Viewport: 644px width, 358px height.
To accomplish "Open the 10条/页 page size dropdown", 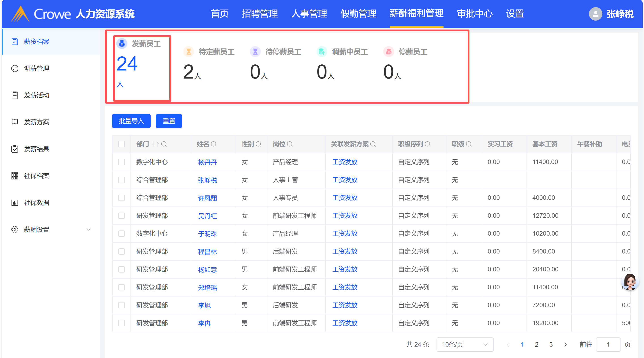I will [x=465, y=345].
